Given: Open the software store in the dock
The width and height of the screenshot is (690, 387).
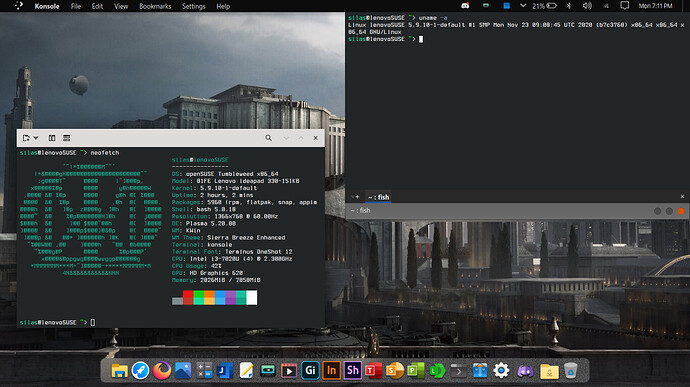Looking at the screenshot, I should point(480,371).
